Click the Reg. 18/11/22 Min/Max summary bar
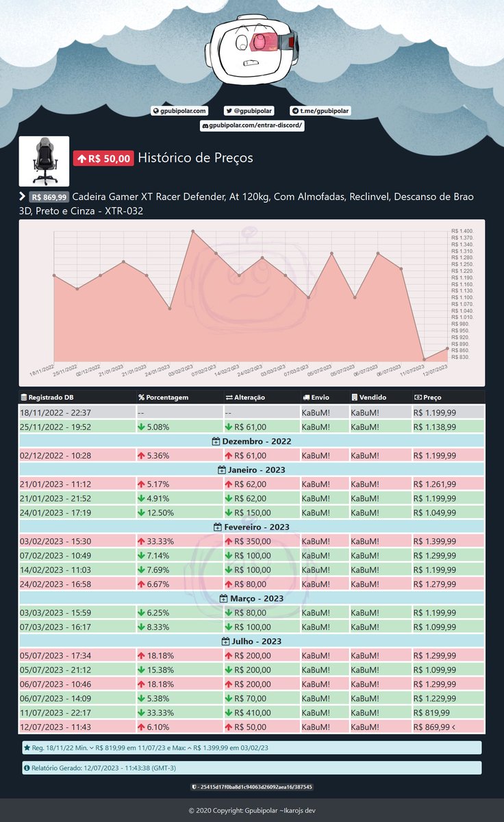This screenshot has width=504, height=822. pyautogui.click(x=251, y=747)
